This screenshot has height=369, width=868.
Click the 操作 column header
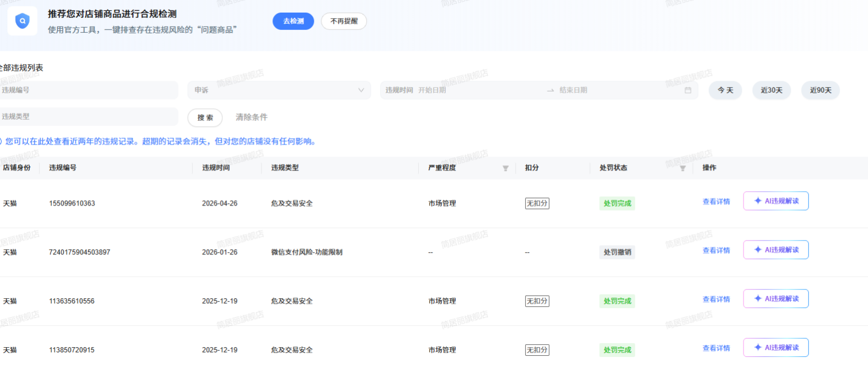(x=709, y=168)
